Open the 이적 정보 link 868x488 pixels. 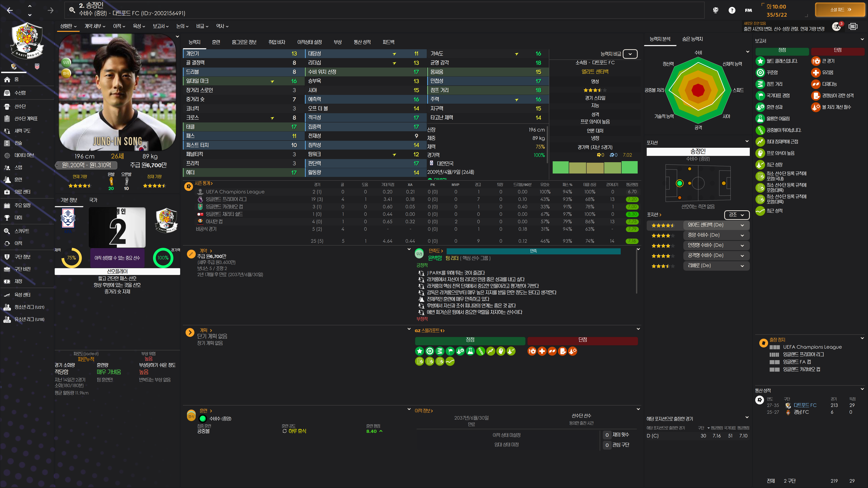point(424,411)
